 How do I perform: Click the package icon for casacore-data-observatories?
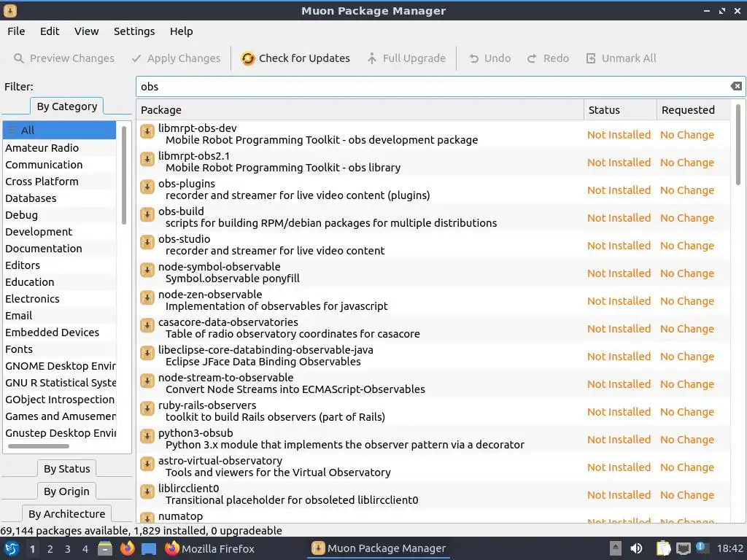point(147,325)
